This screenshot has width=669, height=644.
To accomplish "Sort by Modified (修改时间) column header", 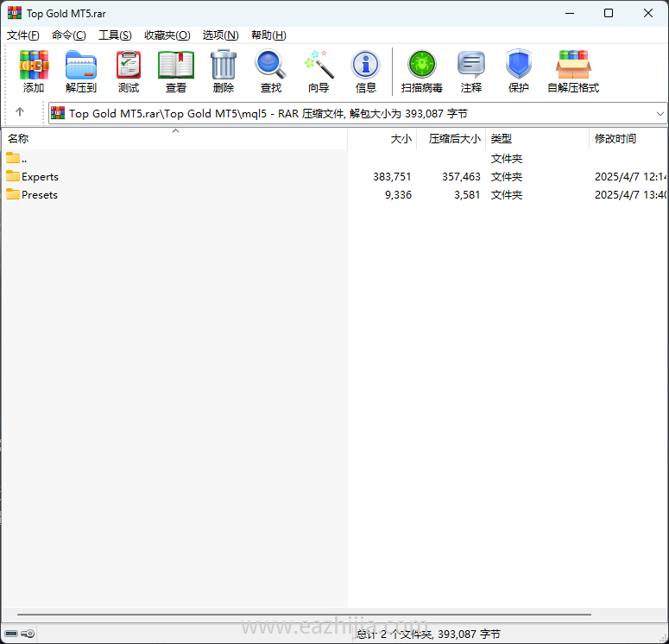I will pos(628,139).
